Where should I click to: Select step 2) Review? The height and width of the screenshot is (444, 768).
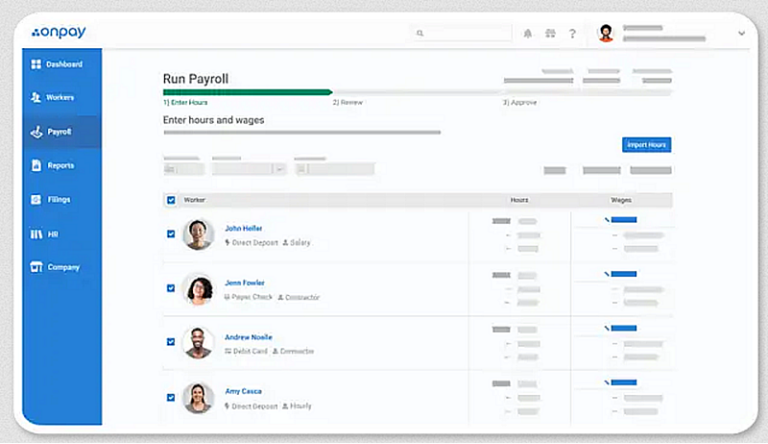tap(348, 102)
